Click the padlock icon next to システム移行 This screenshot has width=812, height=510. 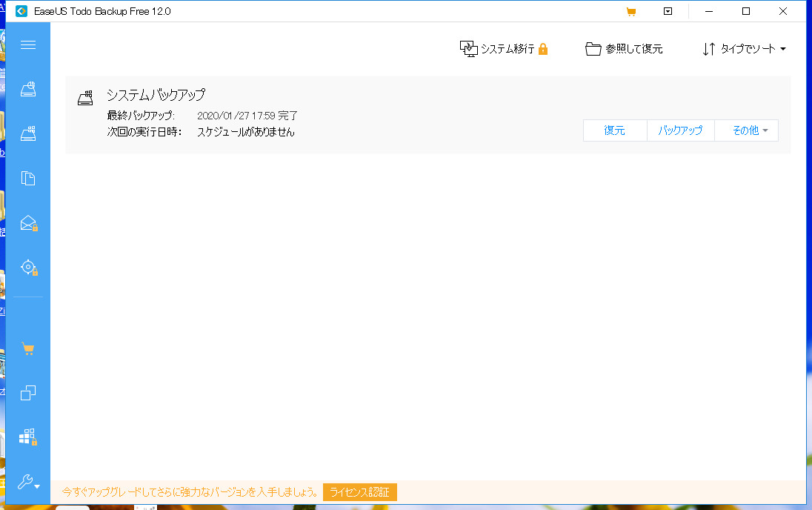pos(543,49)
